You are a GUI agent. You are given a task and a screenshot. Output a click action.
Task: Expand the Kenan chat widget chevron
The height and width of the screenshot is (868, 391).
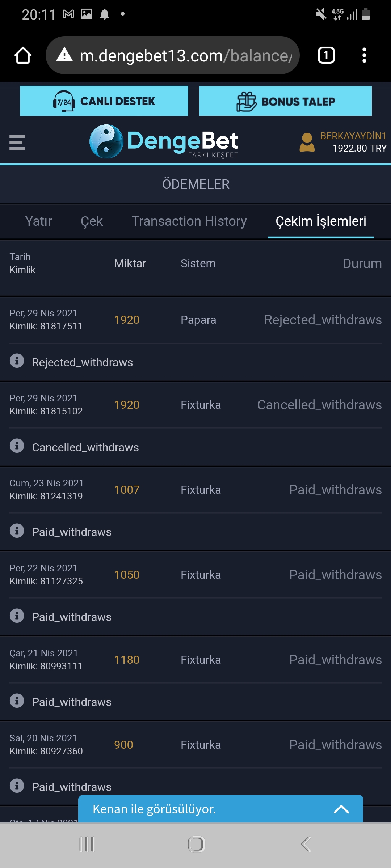point(341,809)
